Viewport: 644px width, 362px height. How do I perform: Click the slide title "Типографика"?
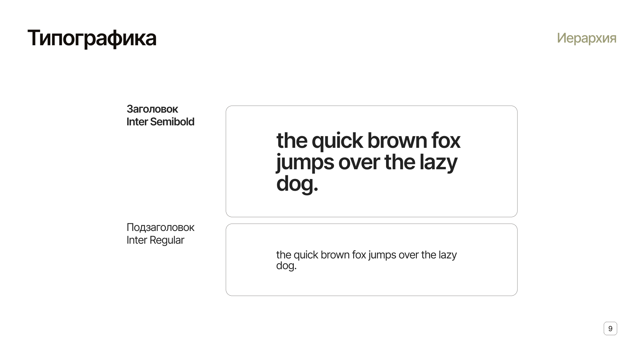point(92,38)
